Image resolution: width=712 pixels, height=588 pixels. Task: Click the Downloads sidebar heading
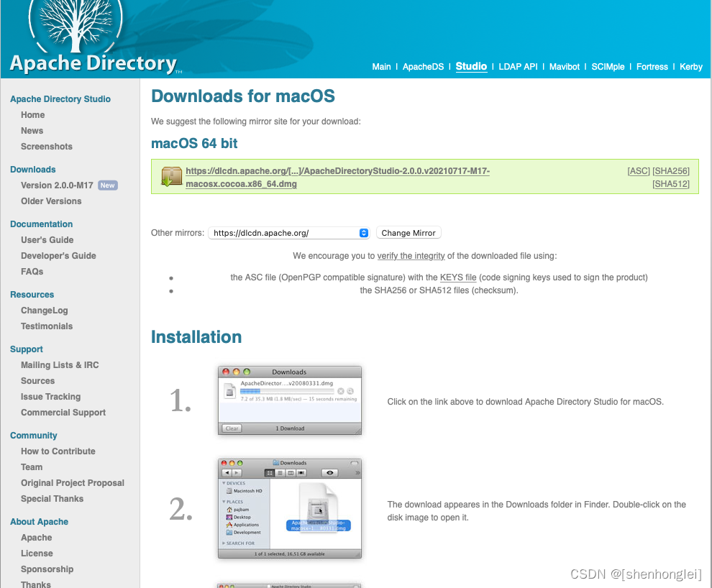coord(32,169)
